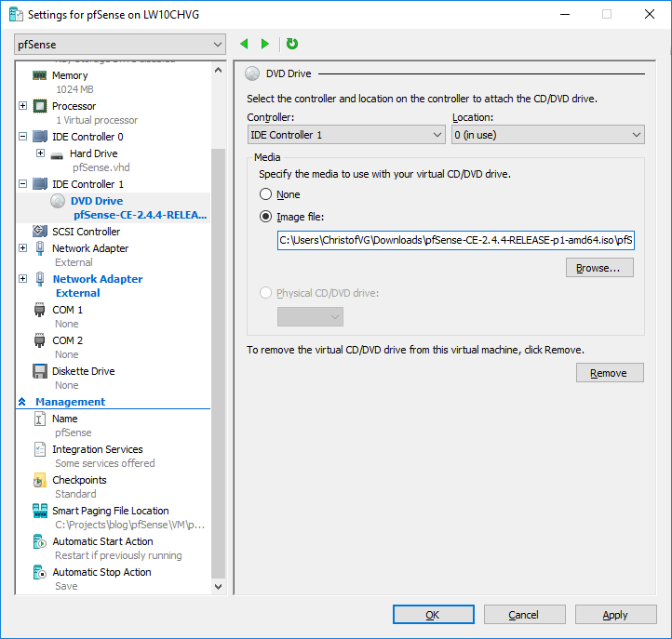Viewport: 672px width, 639px height.
Task: Select SCSI Controller tree item
Action: click(87, 232)
